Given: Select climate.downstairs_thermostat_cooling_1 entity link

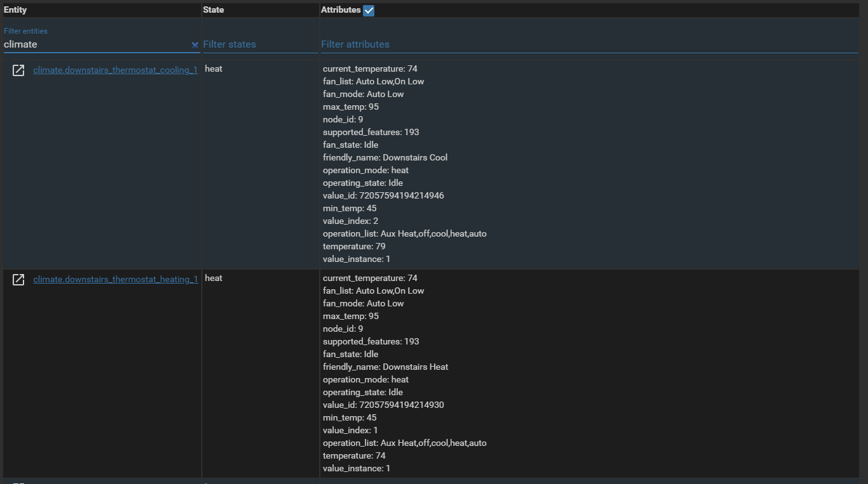Looking at the screenshot, I should (x=115, y=70).
